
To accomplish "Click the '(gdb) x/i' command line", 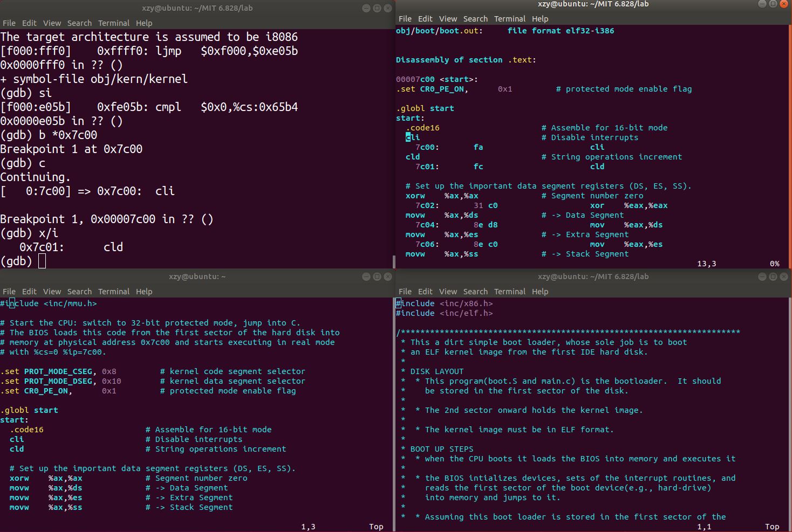I will [29, 233].
